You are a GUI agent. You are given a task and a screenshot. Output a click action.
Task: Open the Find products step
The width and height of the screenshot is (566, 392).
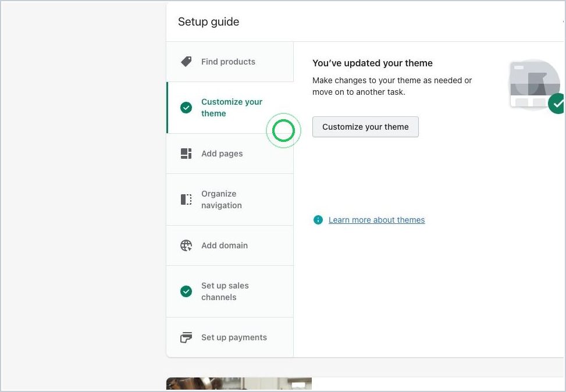230,62
